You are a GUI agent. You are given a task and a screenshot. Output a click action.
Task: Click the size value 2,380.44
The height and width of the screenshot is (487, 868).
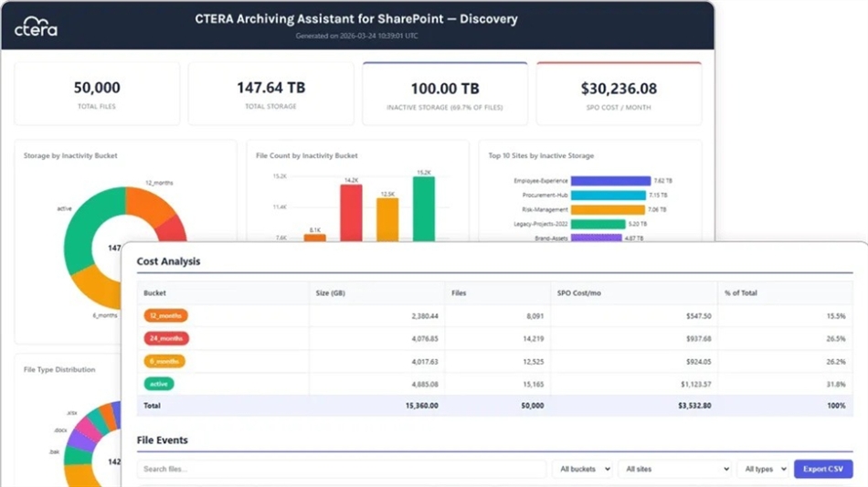tap(425, 316)
